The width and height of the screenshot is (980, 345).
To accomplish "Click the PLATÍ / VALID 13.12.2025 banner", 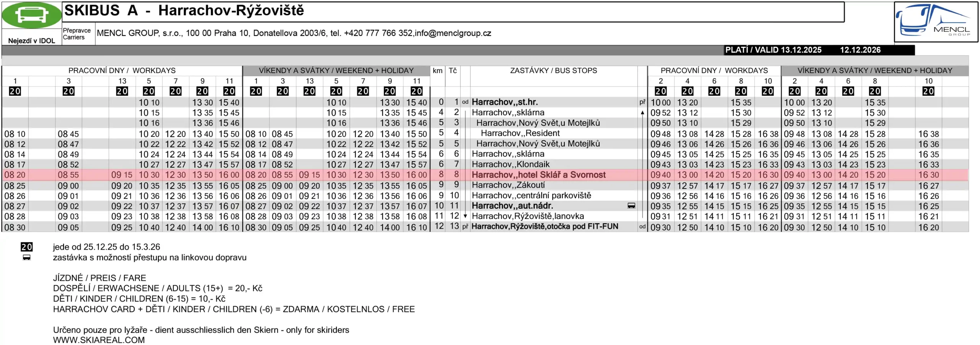I will click(773, 50).
